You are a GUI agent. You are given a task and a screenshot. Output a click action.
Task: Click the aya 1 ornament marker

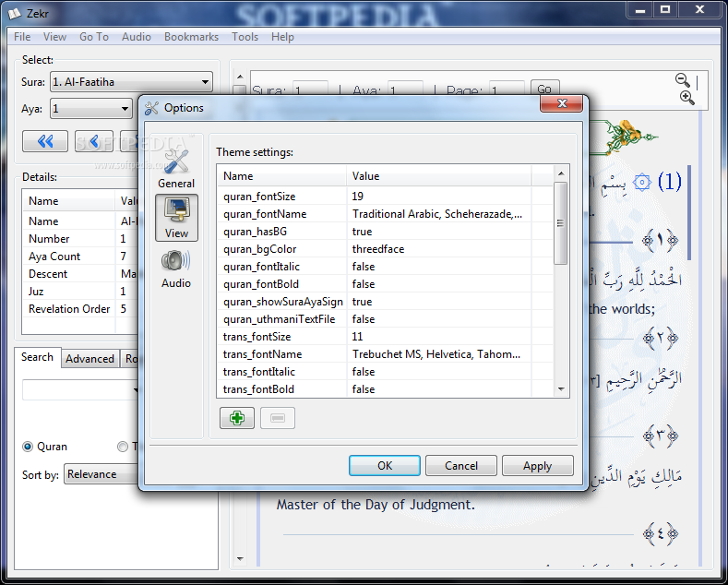[661, 241]
